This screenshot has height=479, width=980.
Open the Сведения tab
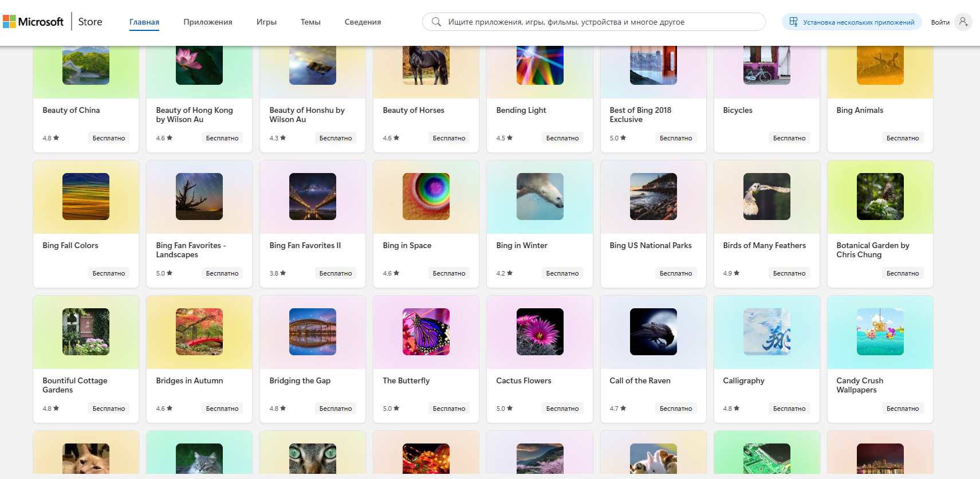click(x=363, y=22)
